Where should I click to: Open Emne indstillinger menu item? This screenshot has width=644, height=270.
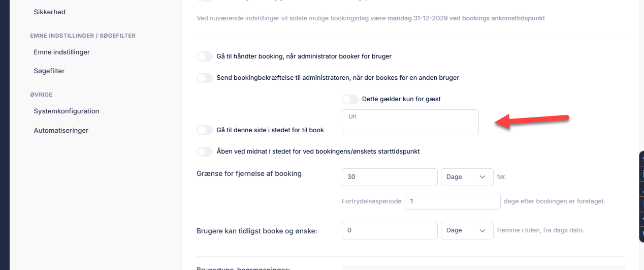point(61,52)
